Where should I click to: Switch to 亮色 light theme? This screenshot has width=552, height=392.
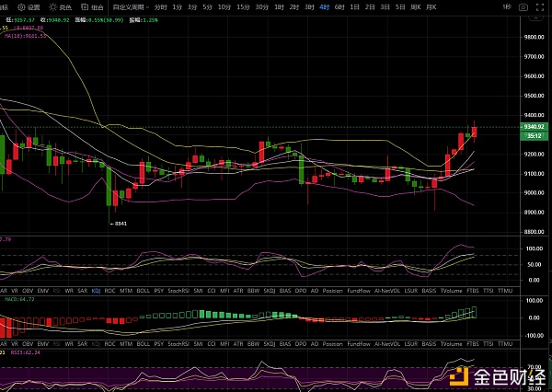60,7
